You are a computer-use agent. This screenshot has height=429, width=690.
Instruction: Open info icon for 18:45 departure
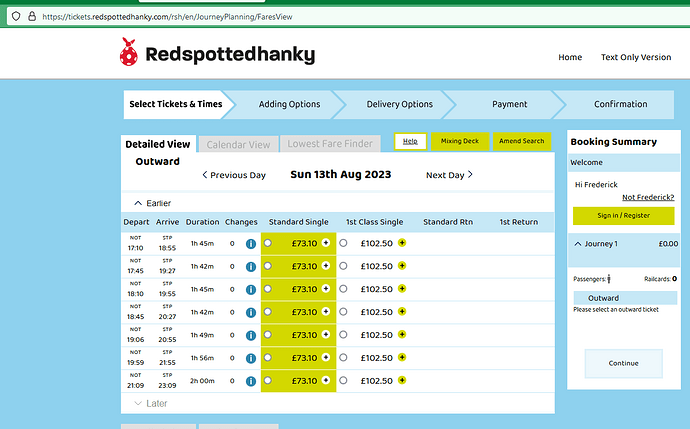tap(251, 312)
